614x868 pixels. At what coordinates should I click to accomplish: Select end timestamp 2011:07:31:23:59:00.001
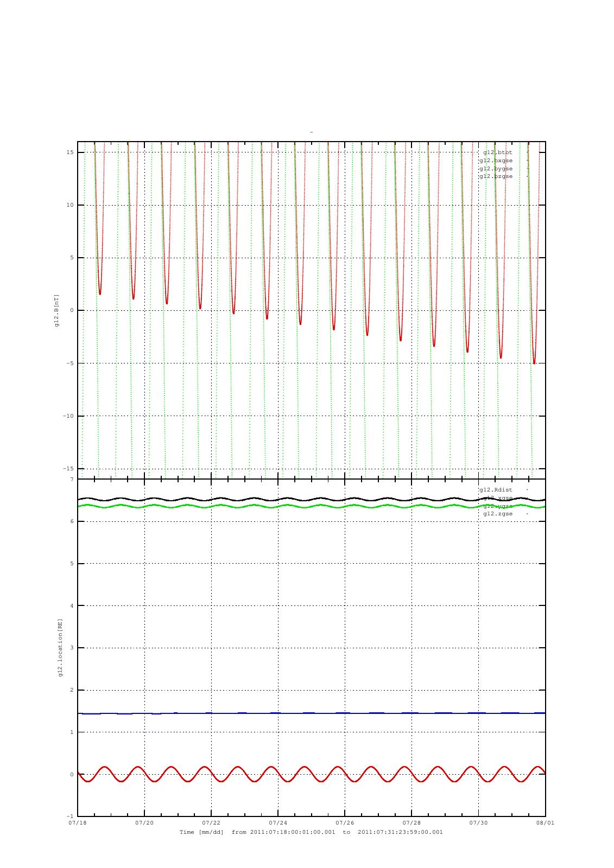[x=401, y=832]
